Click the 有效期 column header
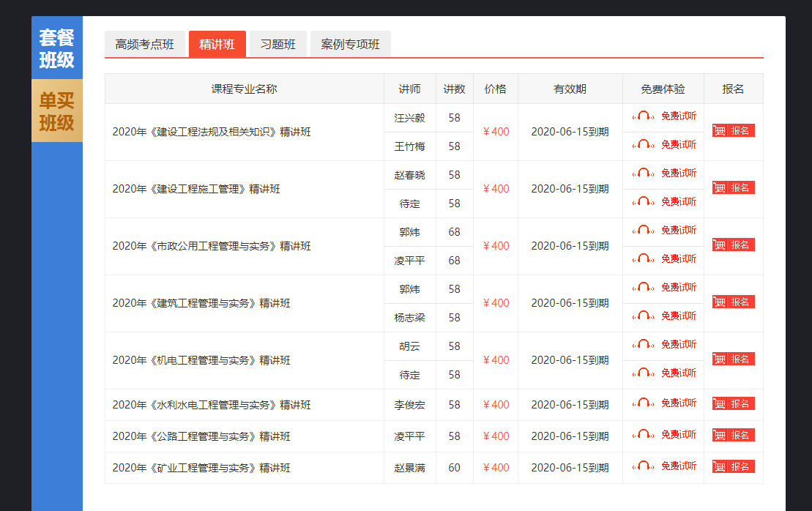The height and width of the screenshot is (511, 812). point(570,89)
